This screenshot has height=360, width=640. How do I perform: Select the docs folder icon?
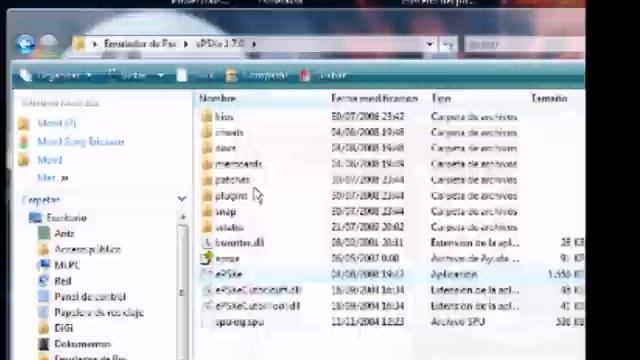coord(207,148)
